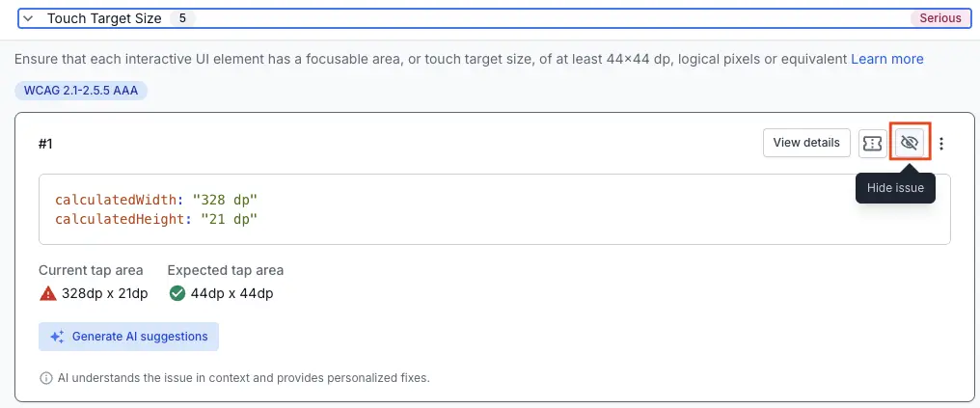Click the sparkle icon on AI suggestions
The height and width of the screenshot is (408, 980).
(58, 337)
